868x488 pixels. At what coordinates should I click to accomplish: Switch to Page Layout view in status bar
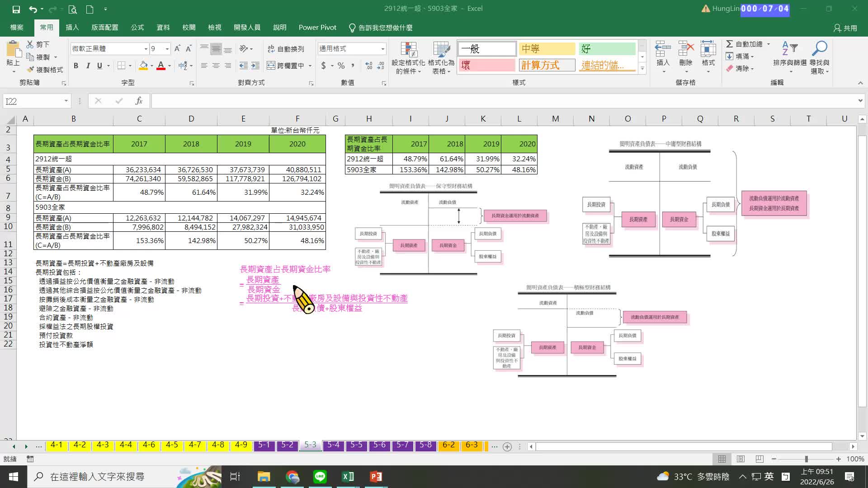(x=741, y=459)
